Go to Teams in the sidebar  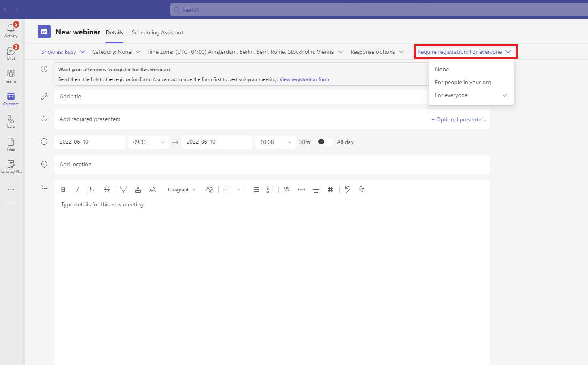[x=11, y=76]
